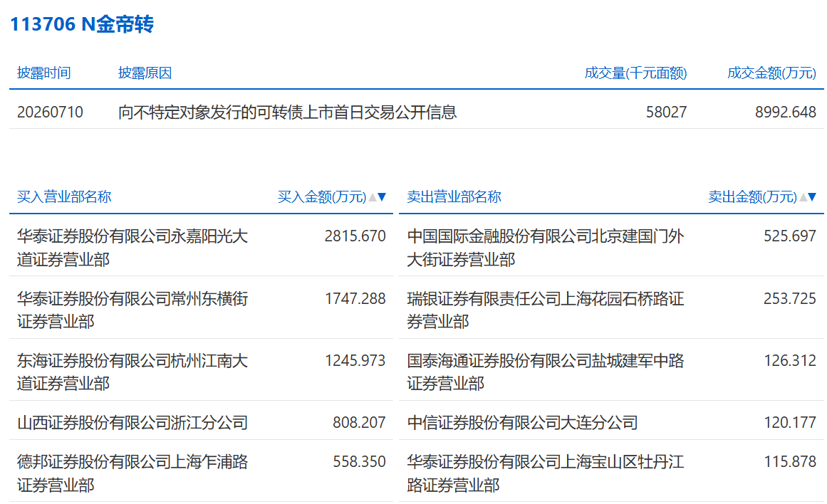Viewport: 827px width, 504px height.
Task: Select the turnover value 8992.648
Action: tap(786, 112)
